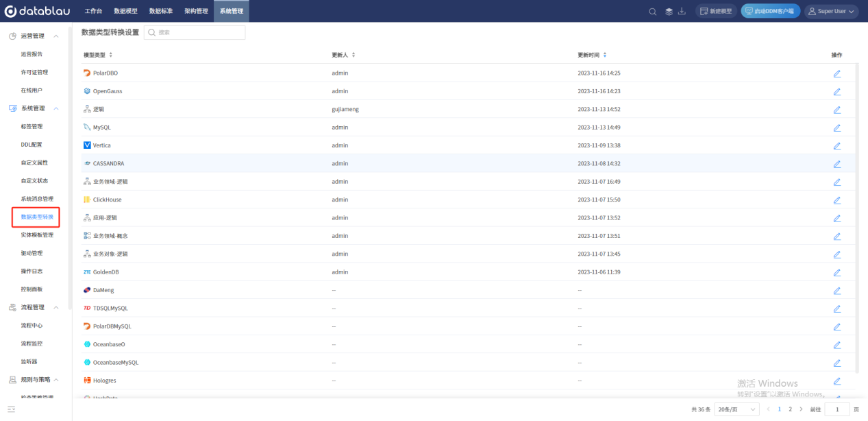The image size is (868, 421).
Task: Edit the PolarDBO row with pencil icon
Action: tap(836, 73)
